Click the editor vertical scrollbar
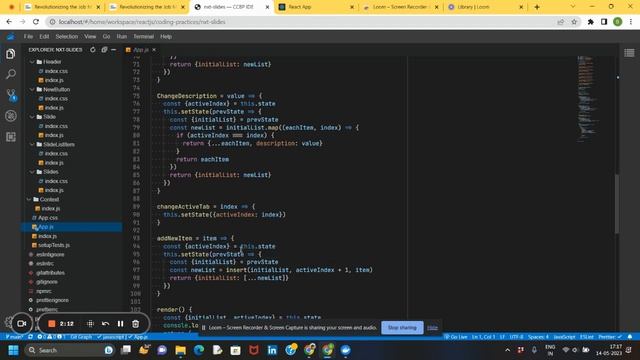This screenshot has width=640, height=360. [617, 204]
